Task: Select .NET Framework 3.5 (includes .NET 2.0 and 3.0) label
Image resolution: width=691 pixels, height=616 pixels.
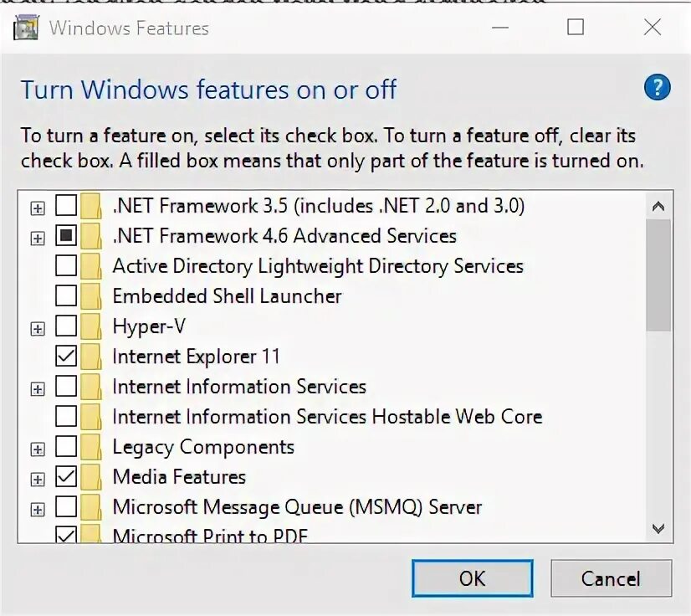Action: tap(319, 206)
